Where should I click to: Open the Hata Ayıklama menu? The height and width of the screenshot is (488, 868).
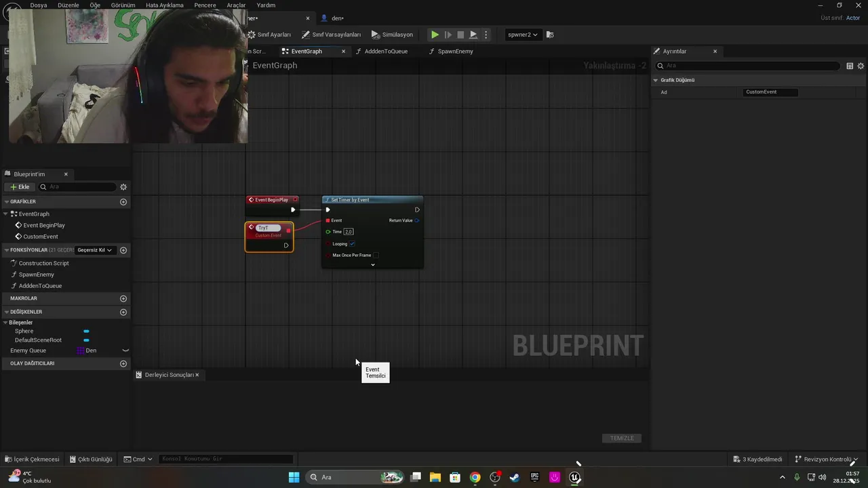pos(165,5)
